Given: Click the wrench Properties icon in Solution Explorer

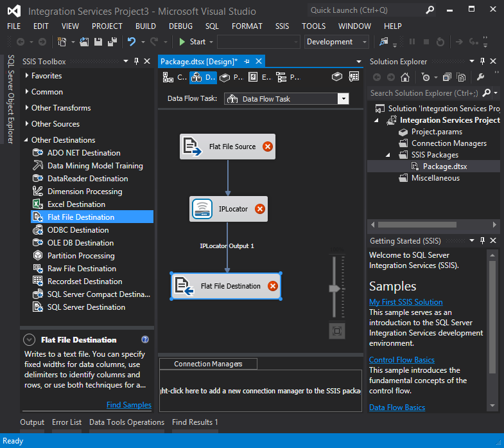Looking at the screenshot, I should (480, 77).
